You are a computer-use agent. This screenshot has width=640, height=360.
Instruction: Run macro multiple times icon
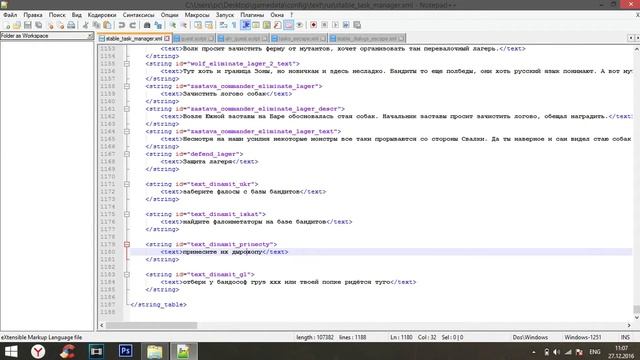click(x=346, y=25)
